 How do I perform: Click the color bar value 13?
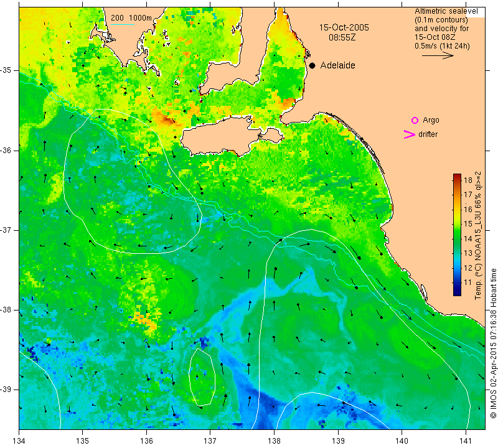point(468,253)
